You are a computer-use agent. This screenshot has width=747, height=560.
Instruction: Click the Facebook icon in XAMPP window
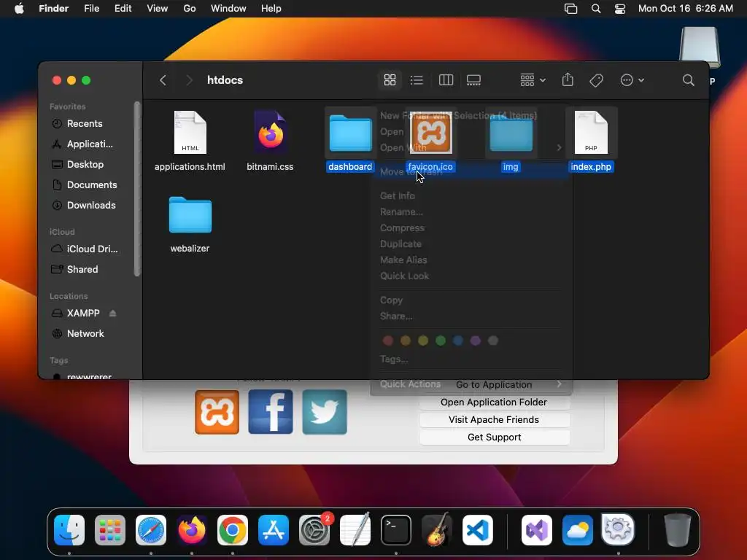[271, 412]
